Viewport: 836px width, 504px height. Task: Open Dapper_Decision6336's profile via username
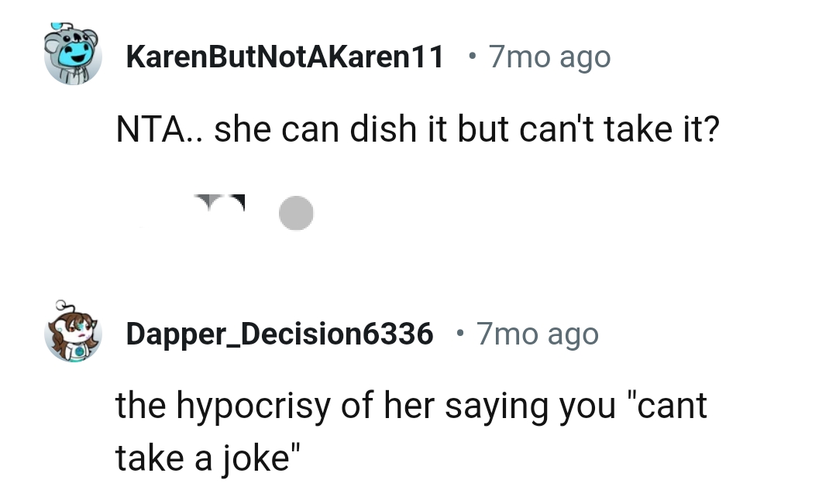coord(280,333)
